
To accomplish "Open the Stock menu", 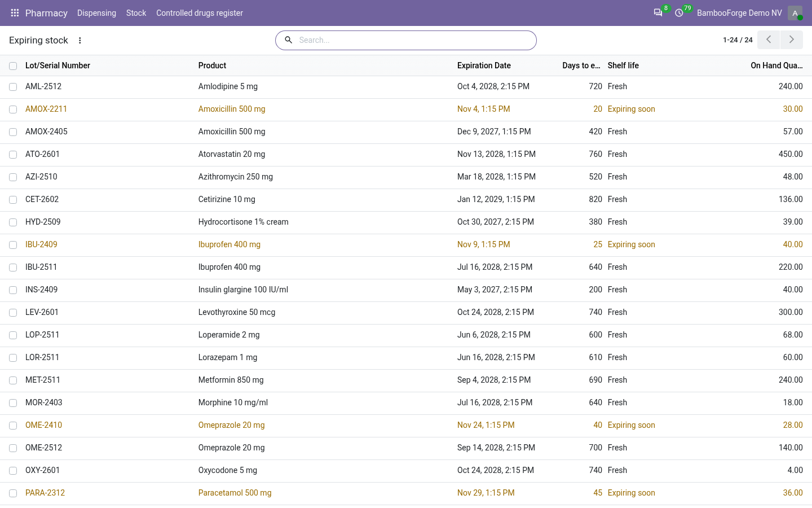I will (x=136, y=13).
